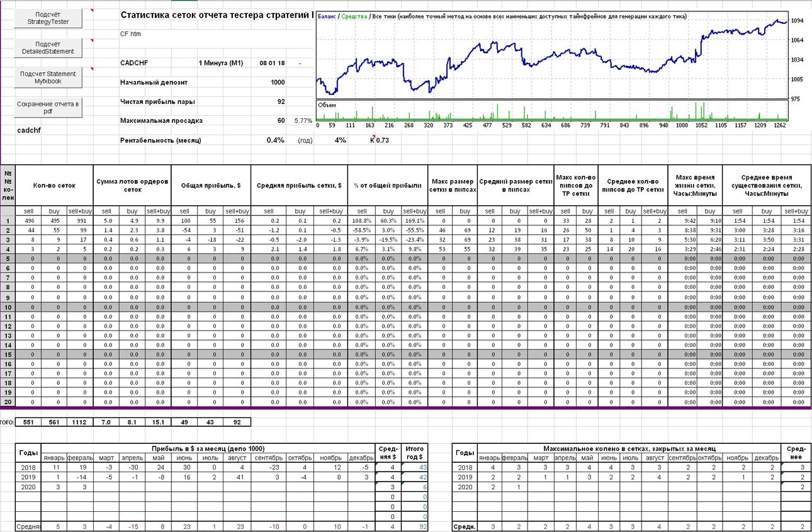The width and height of the screenshot is (812, 532).
Task: Select the 9:31 time cell
Action: click(x=709, y=230)
